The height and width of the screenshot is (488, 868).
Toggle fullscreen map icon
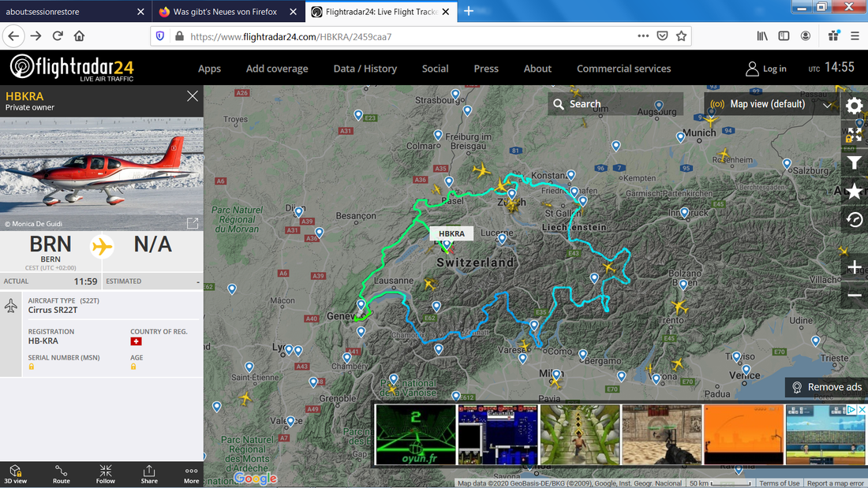pyautogui.click(x=854, y=135)
